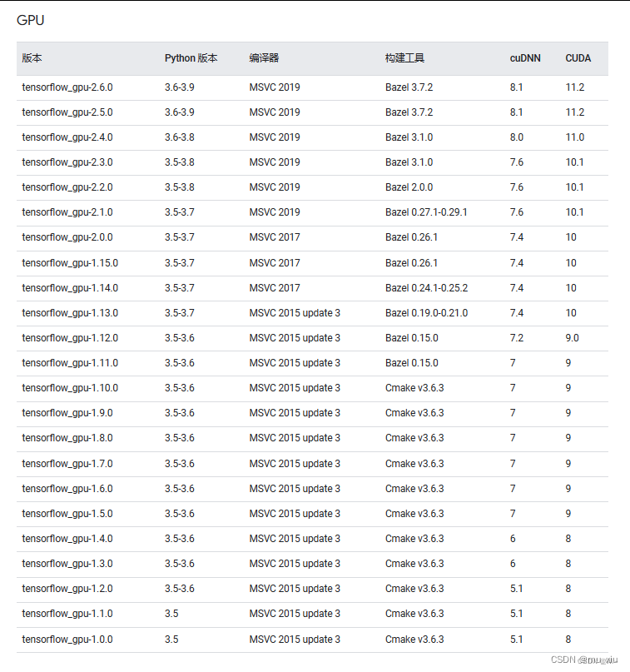Click Python 3.5-3.7 in the tensorflow_gpu-2.1.0 row

click(180, 212)
